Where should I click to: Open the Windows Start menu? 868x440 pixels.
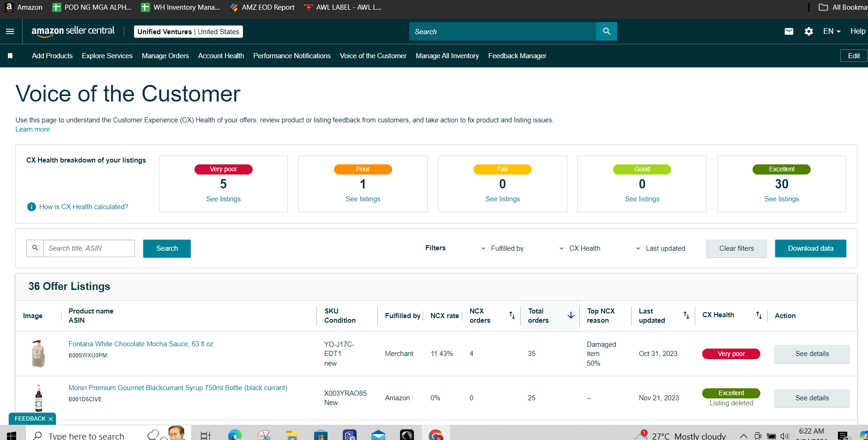pos(12,435)
